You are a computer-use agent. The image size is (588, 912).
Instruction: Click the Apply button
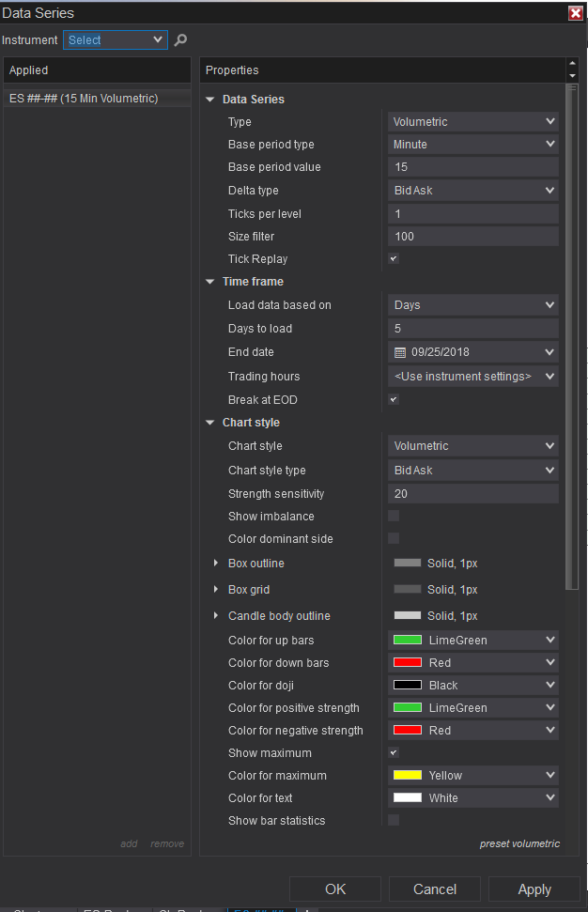coord(534,889)
